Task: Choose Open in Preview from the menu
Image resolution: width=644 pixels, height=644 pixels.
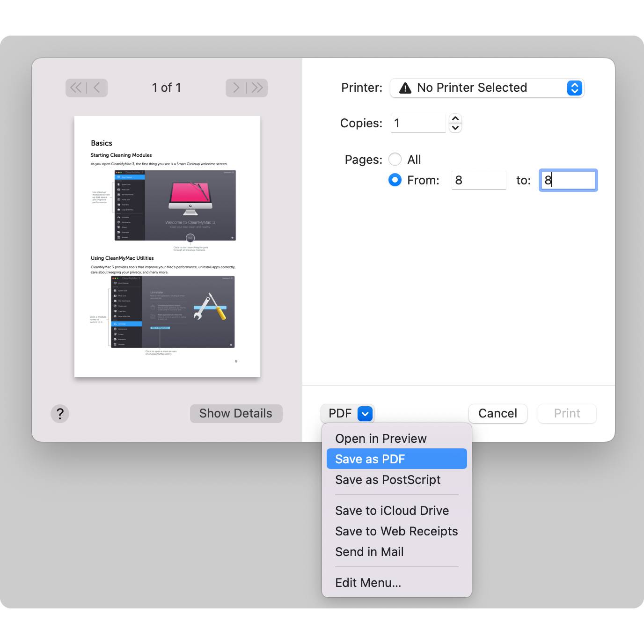Action: pos(381,438)
